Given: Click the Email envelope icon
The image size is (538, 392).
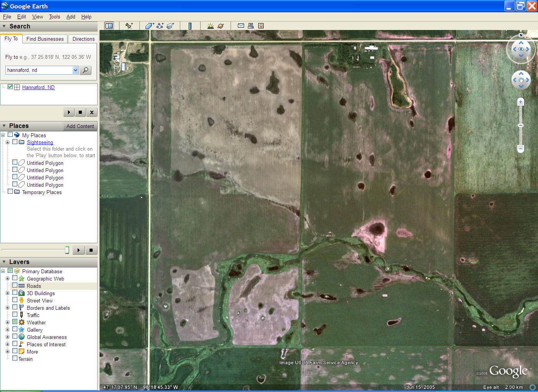Looking at the screenshot, I should (x=241, y=26).
